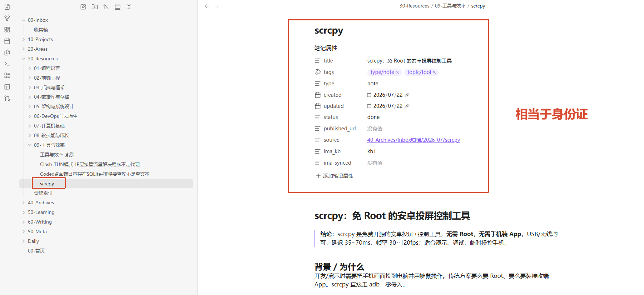Image resolution: width=644 pixels, height=295 pixels.
Task: Collapse the 09-工具与效率 folder
Action: point(30,145)
